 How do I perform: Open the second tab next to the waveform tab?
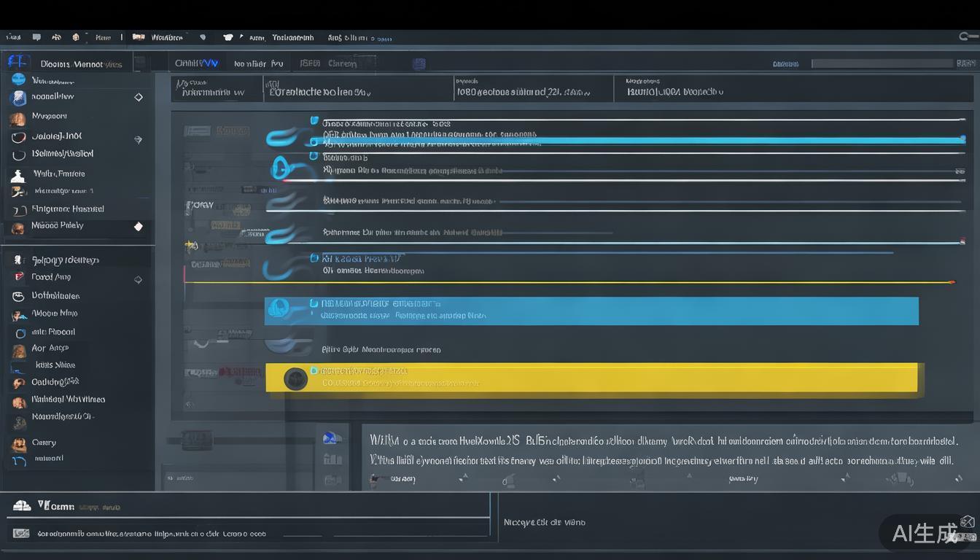[x=259, y=63]
